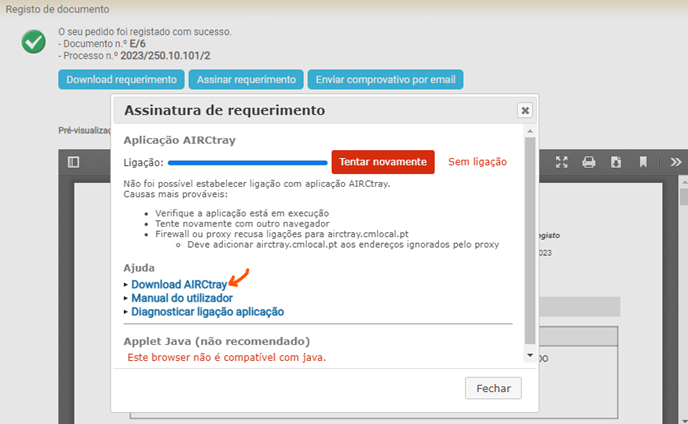Screen dimensions: 688x424
Task: Click the blue Ligação progress bar
Action: click(247, 162)
